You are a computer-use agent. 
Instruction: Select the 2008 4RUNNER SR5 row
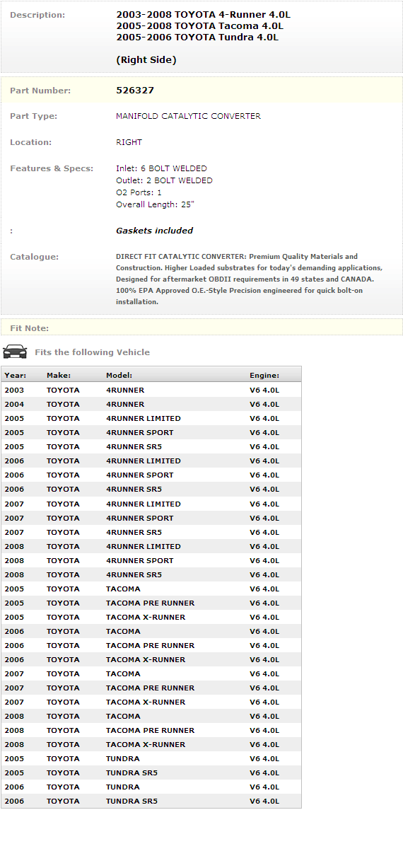coord(151,574)
